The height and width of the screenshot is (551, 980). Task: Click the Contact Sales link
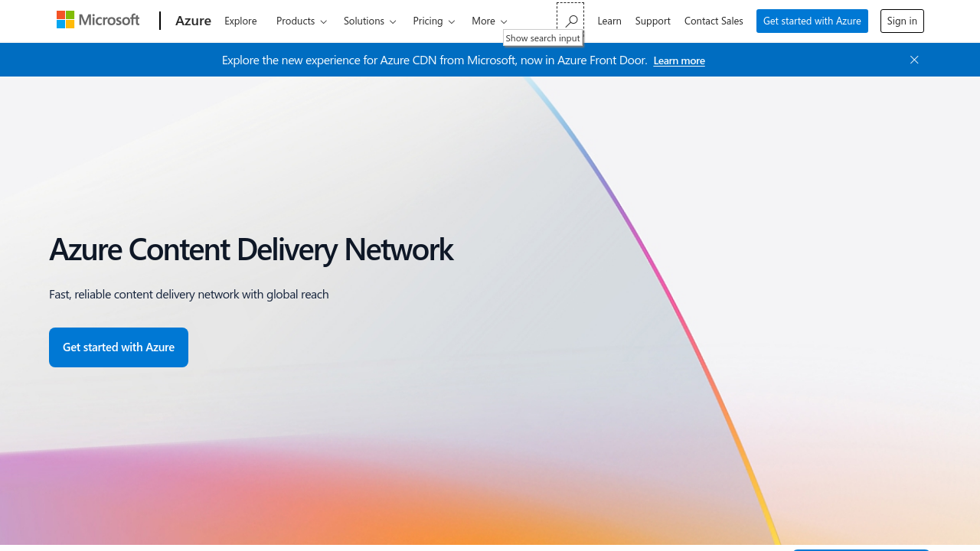pos(714,21)
